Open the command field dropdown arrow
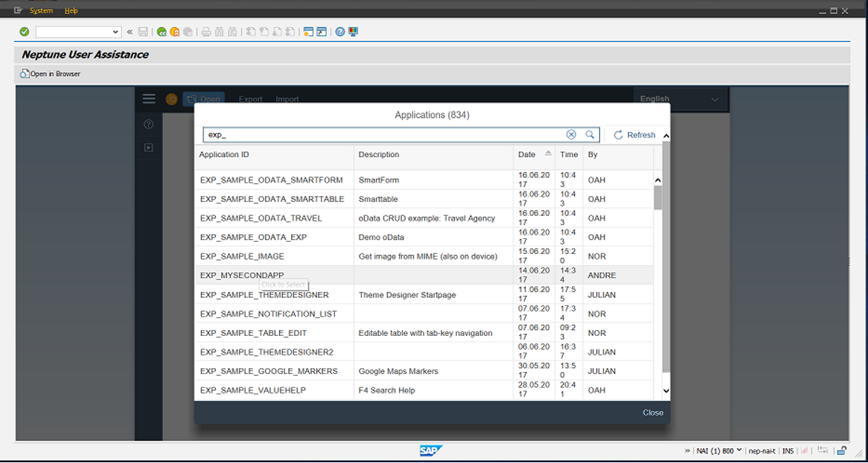Image resolution: width=868 pixels, height=463 pixels. (116, 32)
